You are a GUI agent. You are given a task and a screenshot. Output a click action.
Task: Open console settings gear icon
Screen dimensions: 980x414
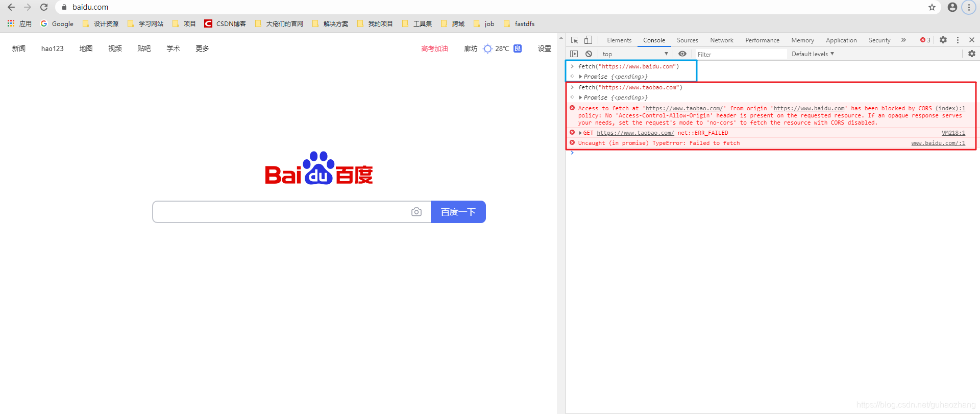click(x=971, y=54)
